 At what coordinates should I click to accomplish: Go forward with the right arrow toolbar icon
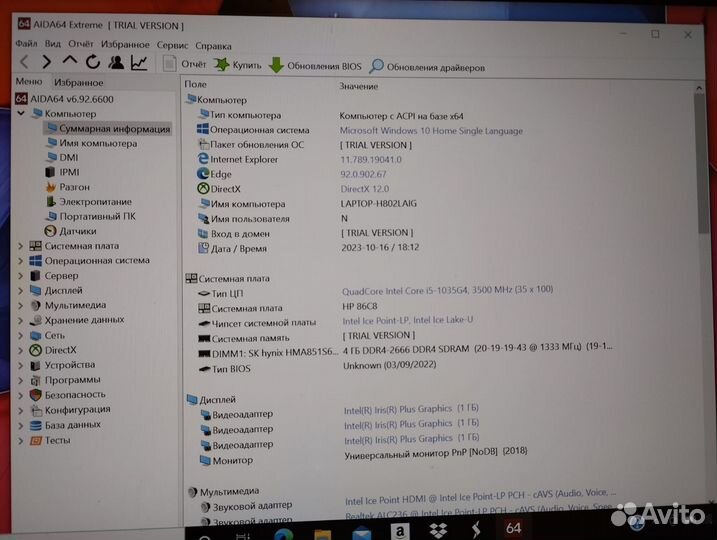click(46, 61)
